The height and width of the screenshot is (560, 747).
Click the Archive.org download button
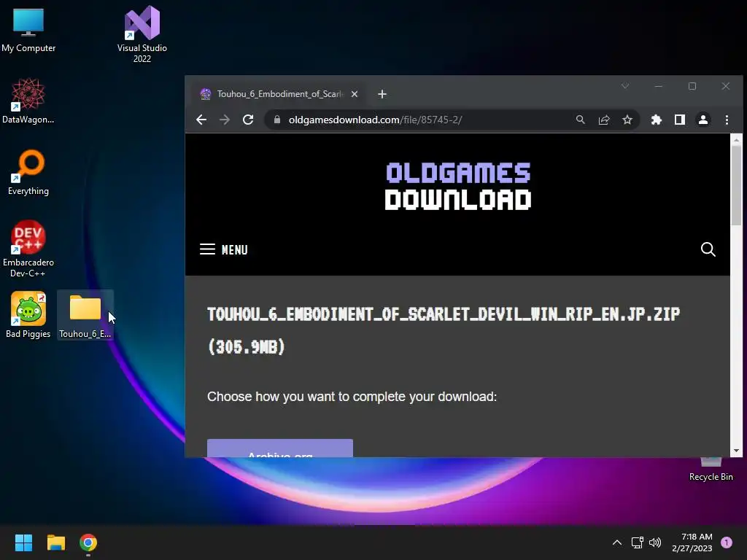[x=280, y=448]
